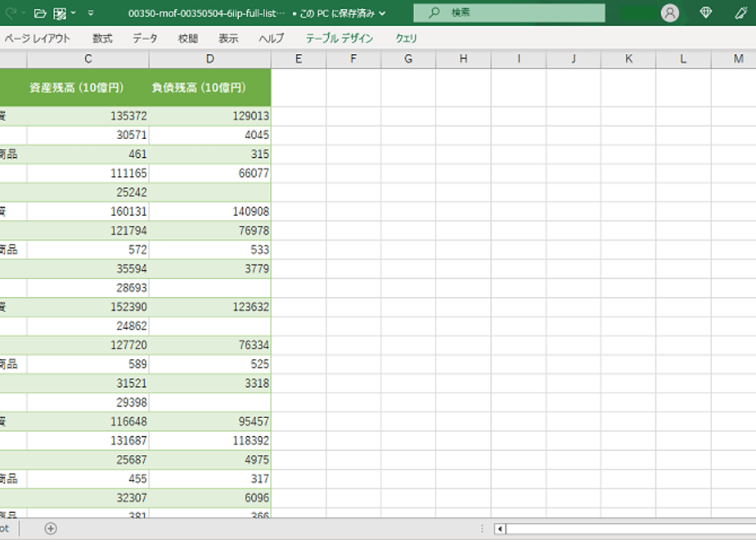Add a new sheet with plus button

51,529
